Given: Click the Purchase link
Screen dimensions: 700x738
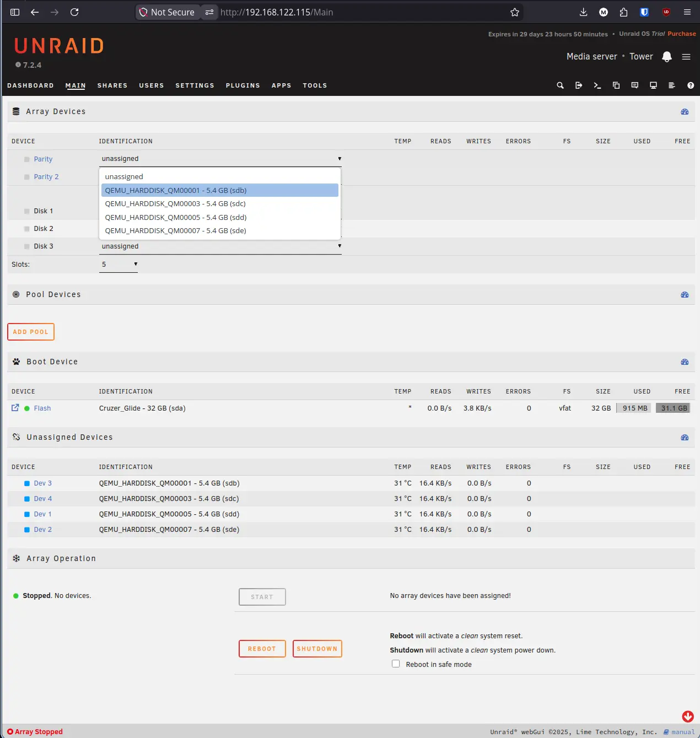Looking at the screenshot, I should point(682,34).
